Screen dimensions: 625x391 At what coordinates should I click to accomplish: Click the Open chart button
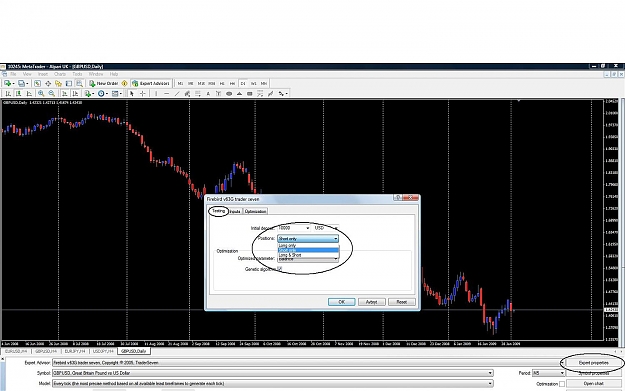click(x=593, y=383)
